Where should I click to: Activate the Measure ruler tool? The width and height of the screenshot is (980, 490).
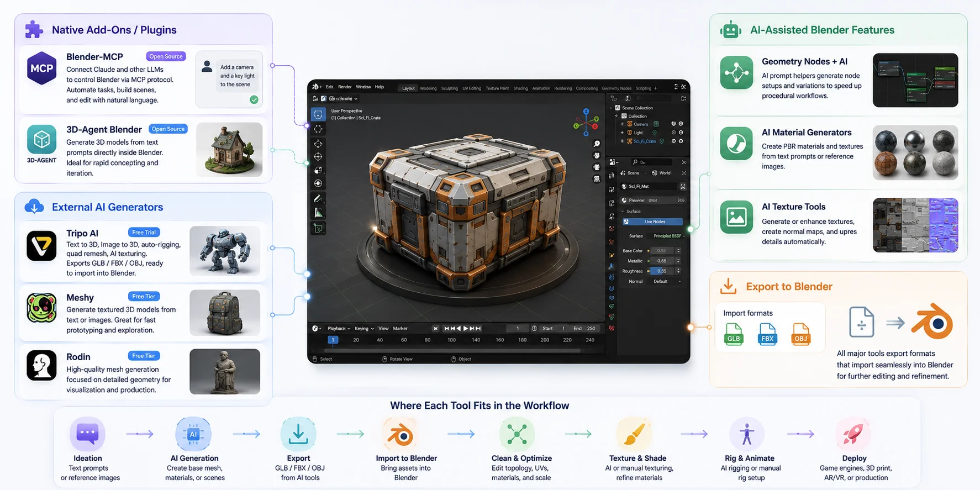tap(318, 213)
